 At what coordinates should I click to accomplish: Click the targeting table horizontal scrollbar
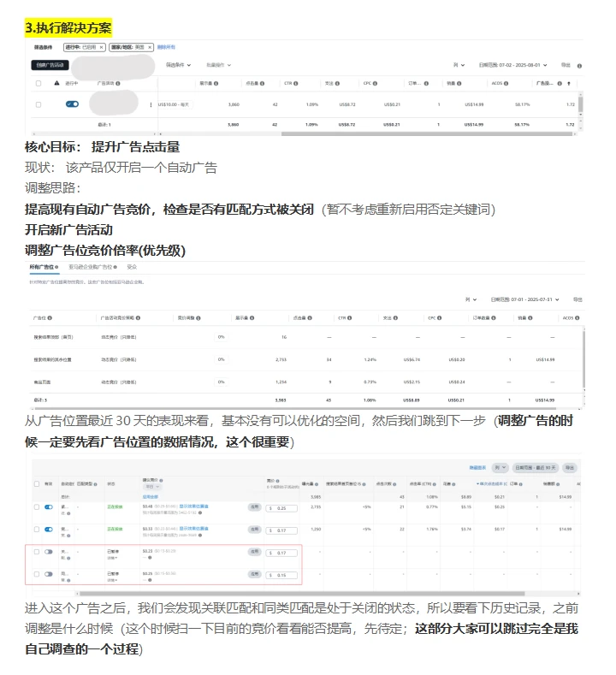point(302,593)
